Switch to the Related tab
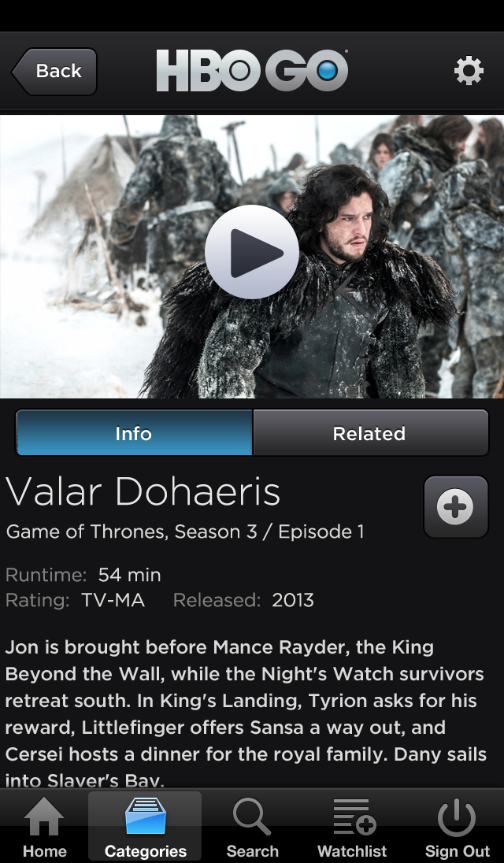Viewport: 504px width, 863px height. point(370,433)
